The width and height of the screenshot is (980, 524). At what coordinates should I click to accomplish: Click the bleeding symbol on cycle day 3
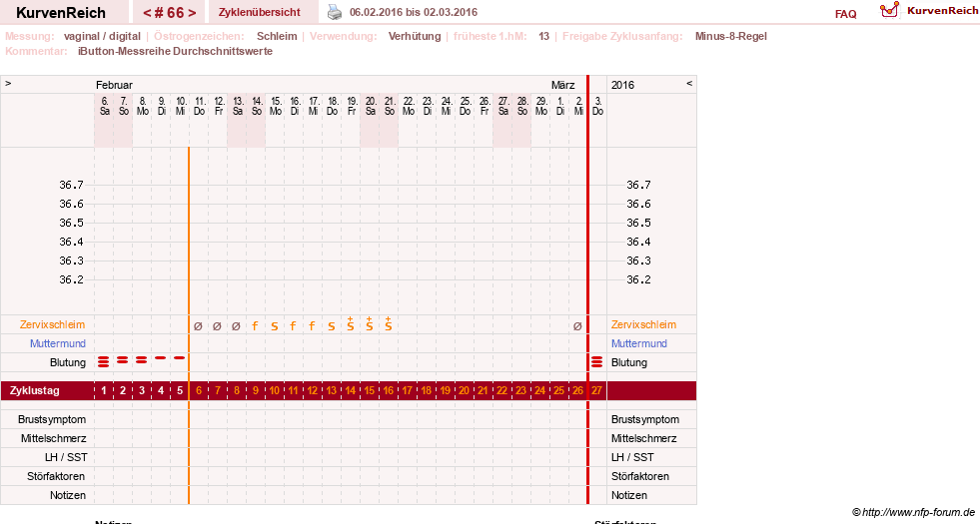pos(141,359)
